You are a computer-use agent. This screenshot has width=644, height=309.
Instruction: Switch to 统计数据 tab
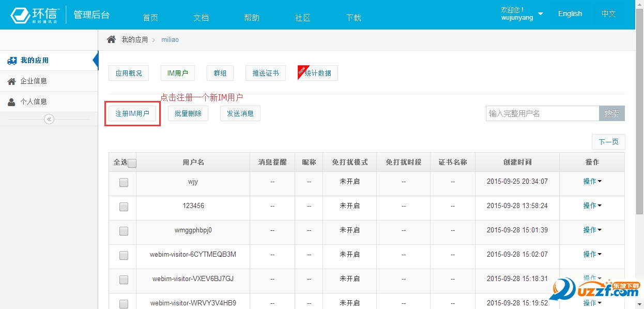[318, 73]
